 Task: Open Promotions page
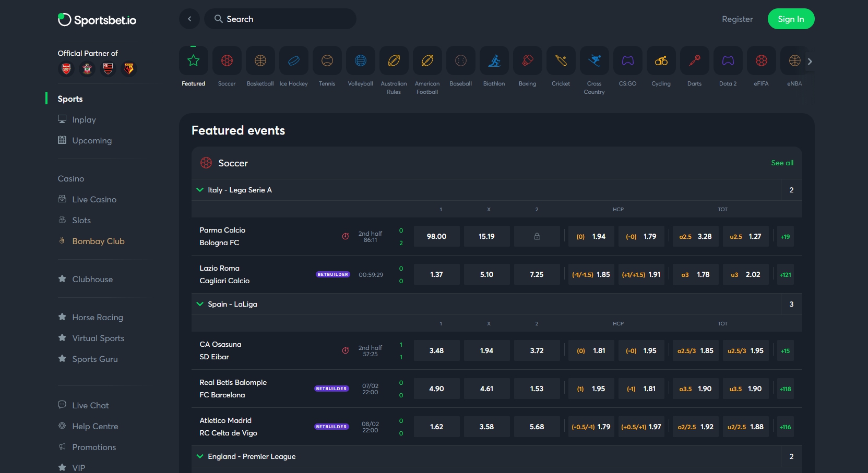click(x=94, y=447)
